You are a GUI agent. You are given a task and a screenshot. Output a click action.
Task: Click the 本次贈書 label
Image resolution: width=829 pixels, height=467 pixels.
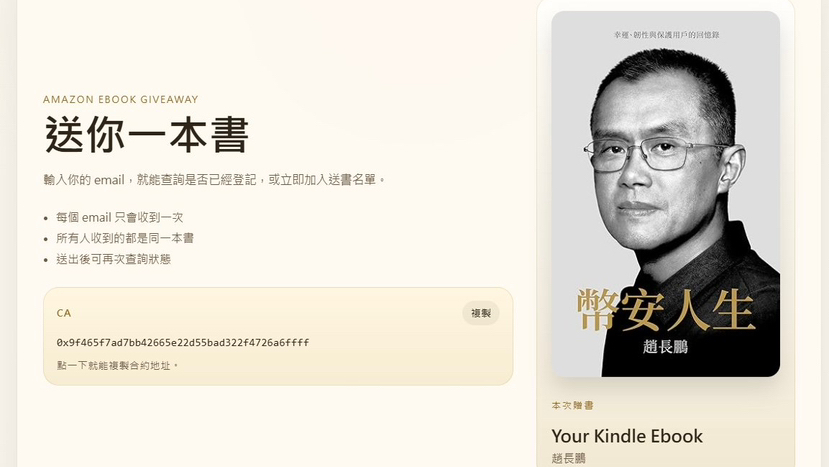pos(572,406)
